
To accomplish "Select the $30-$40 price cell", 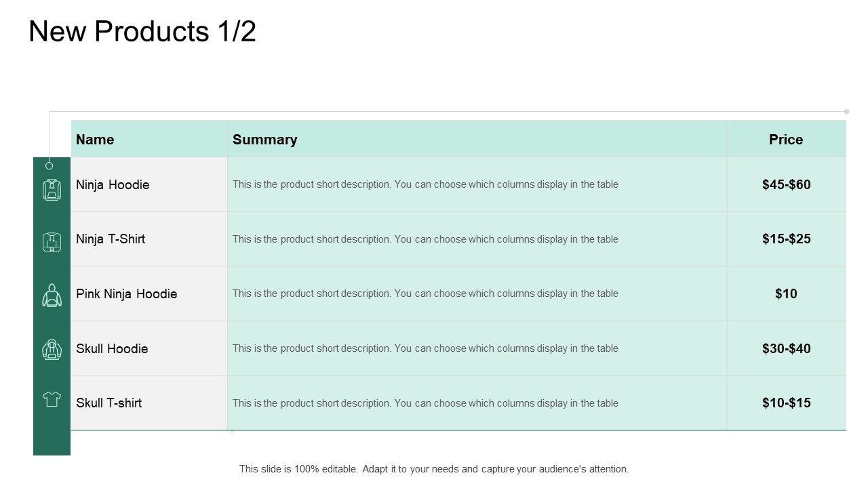I will [x=786, y=348].
